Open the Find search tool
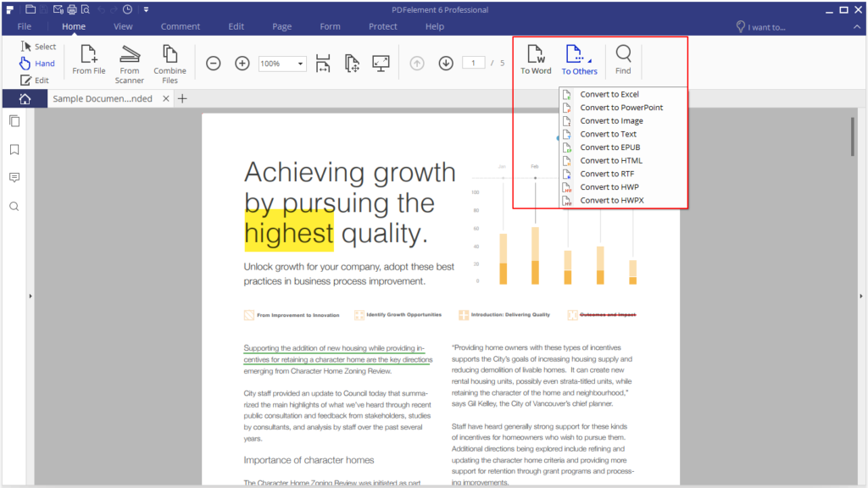The width and height of the screenshot is (868, 488). 623,59
